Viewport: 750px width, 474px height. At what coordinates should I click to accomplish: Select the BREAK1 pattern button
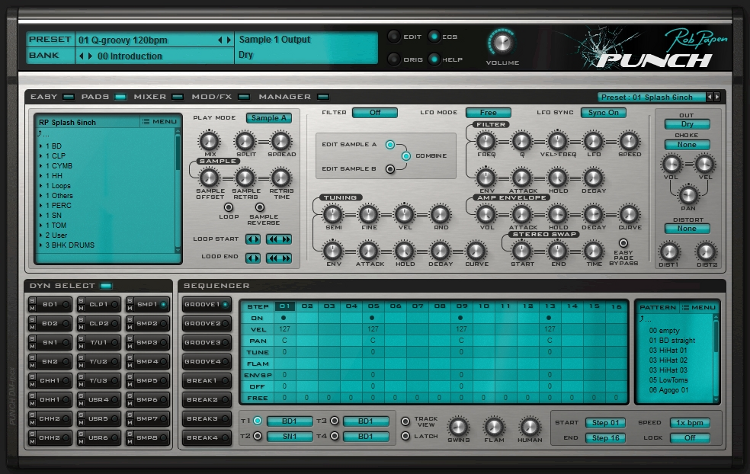(207, 381)
